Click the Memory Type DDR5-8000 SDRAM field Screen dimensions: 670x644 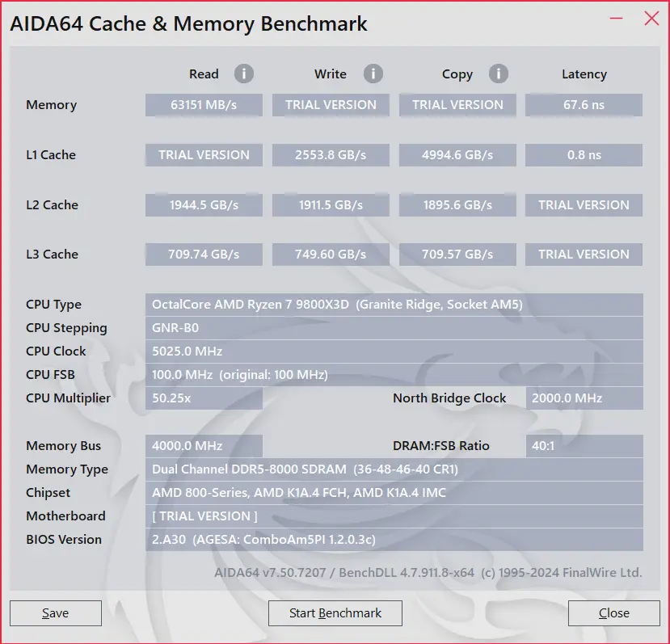click(x=394, y=469)
